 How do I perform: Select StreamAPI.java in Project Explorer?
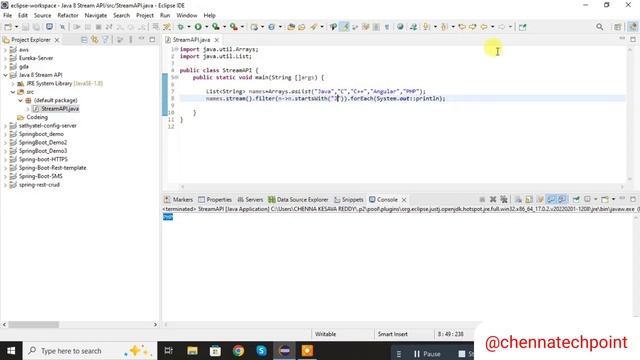coord(60,109)
